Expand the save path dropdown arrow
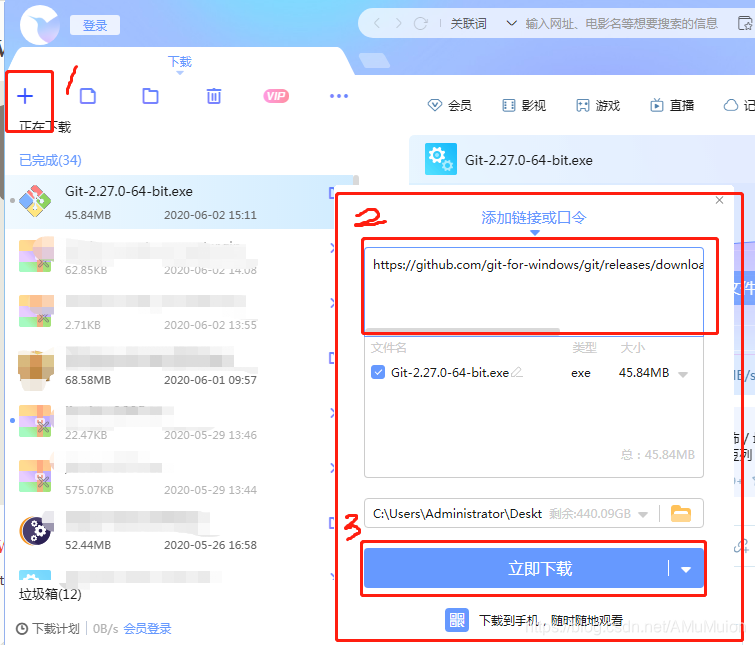The image size is (755, 645). [x=643, y=515]
